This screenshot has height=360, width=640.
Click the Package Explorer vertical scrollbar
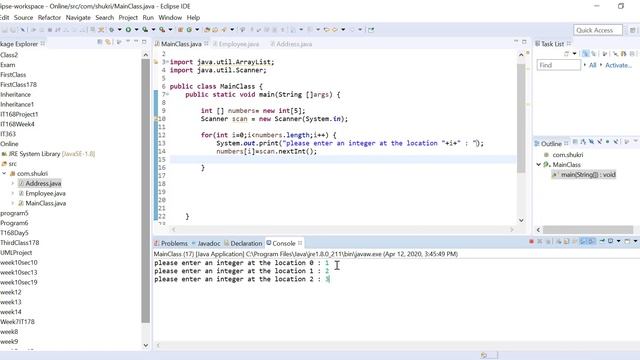pos(146,191)
